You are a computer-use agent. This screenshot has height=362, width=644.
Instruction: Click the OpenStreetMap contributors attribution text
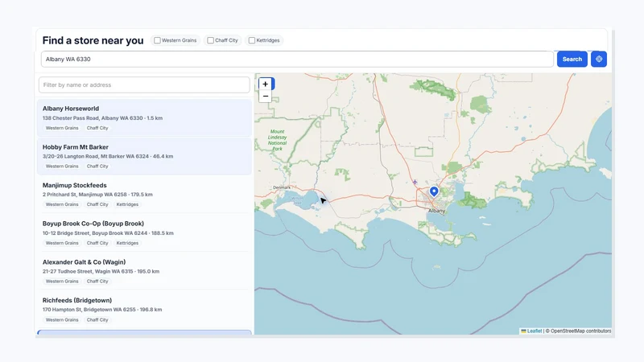pyautogui.click(x=580, y=331)
